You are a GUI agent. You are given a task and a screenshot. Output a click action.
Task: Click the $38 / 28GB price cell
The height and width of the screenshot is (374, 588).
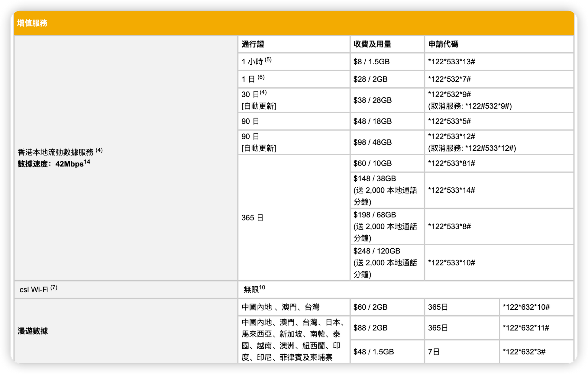point(372,100)
